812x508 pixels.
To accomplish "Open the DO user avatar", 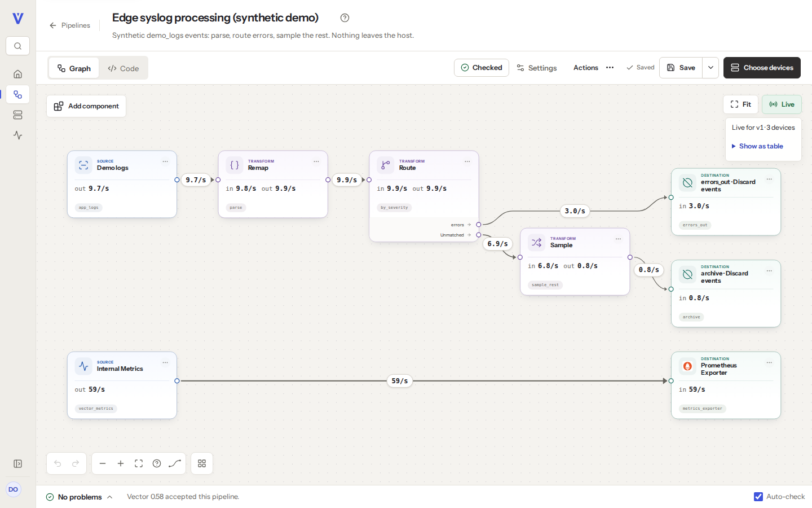I will 14,489.
